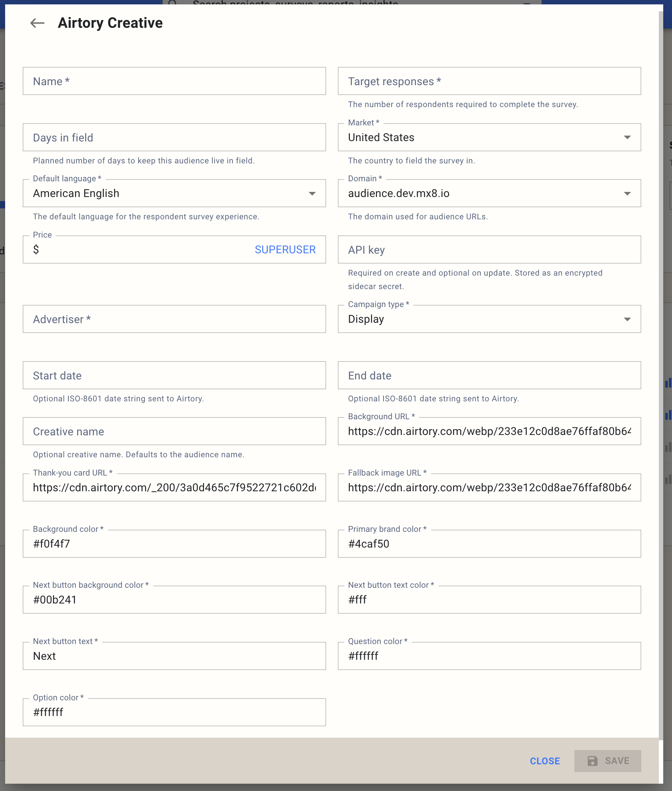Viewport: 672px width, 791px height.
Task: Edit the Next button text color field
Action: 489,599
